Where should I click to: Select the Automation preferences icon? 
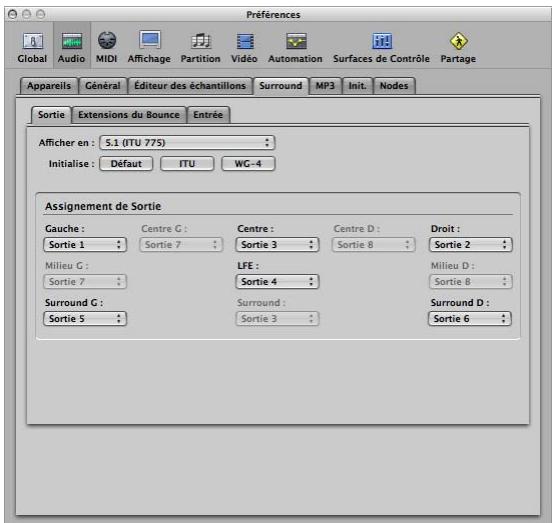[x=295, y=48]
